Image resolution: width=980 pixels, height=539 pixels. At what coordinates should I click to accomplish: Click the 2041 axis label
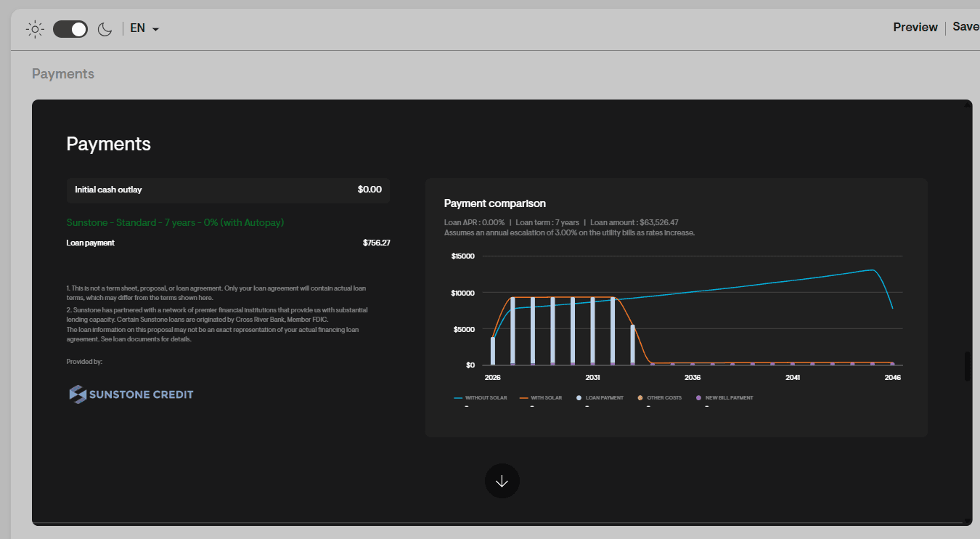(793, 378)
